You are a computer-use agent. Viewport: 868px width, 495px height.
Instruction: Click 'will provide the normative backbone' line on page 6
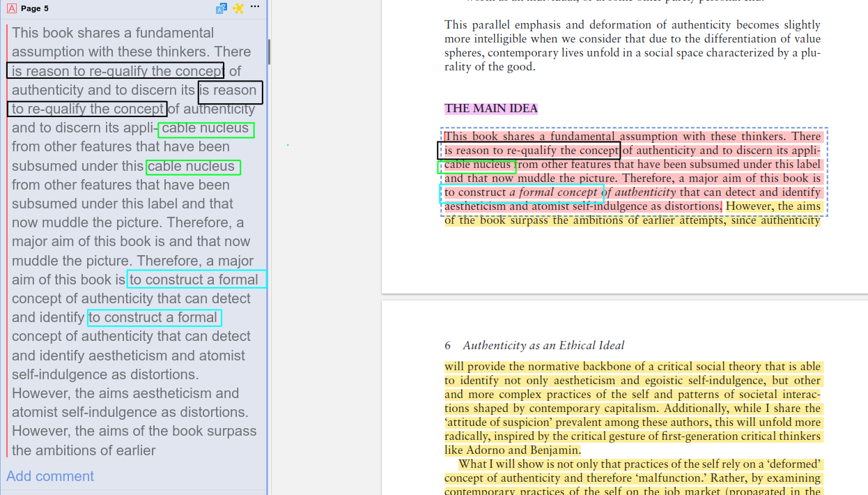pos(633,367)
